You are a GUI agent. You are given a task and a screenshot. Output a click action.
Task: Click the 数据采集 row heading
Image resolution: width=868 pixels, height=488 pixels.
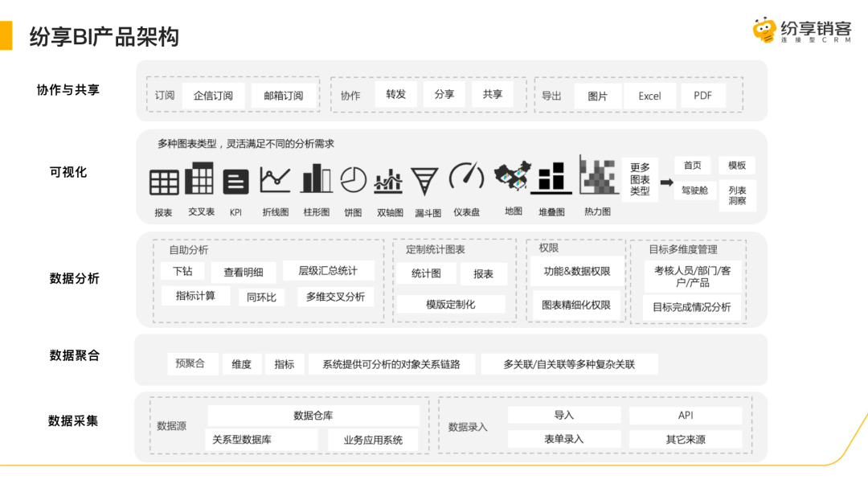pos(73,420)
